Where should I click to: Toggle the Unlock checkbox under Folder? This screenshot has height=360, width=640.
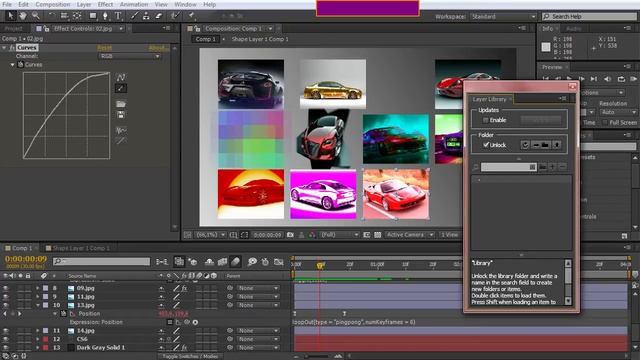(486, 145)
